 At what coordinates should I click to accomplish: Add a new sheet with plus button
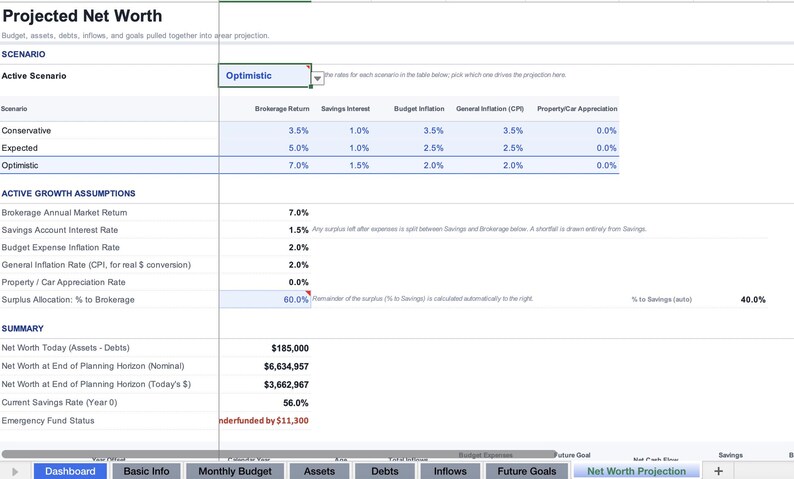718,471
